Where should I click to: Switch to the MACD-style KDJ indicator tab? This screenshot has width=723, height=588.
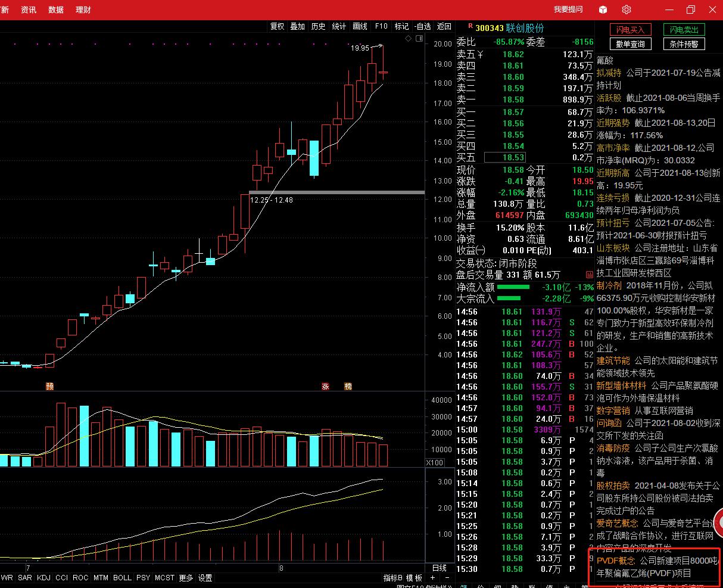coord(43,577)
